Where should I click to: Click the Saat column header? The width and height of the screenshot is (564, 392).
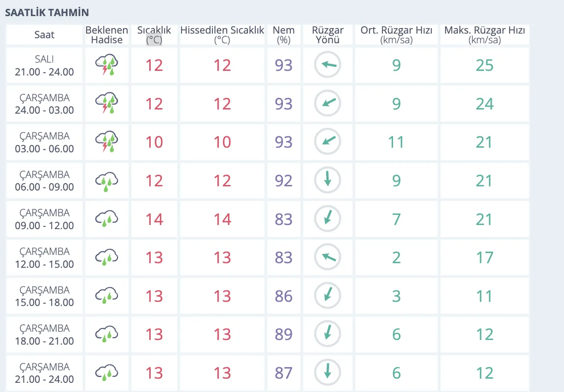point(45,35)
